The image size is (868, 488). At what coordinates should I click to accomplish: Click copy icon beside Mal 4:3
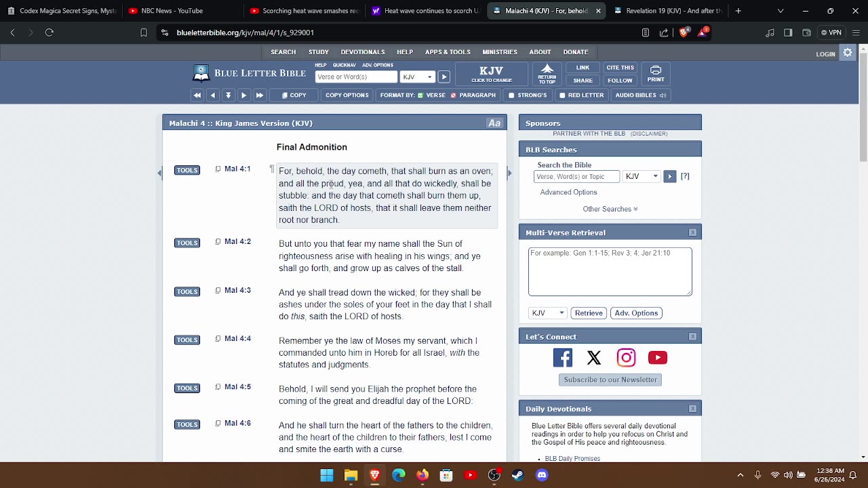pyautogui.click(x=218, y=290)
